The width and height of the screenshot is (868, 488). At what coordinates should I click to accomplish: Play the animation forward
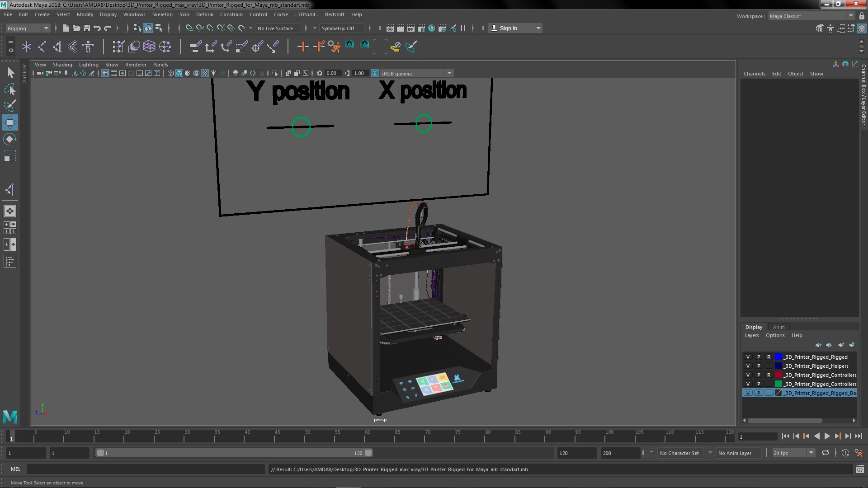point(827,436)
